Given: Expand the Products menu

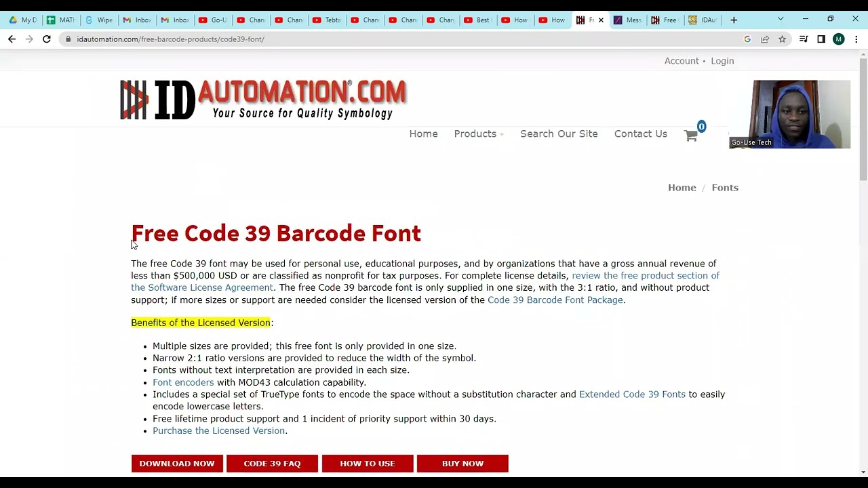Looking at the screenshot, I should click(479, 134).
